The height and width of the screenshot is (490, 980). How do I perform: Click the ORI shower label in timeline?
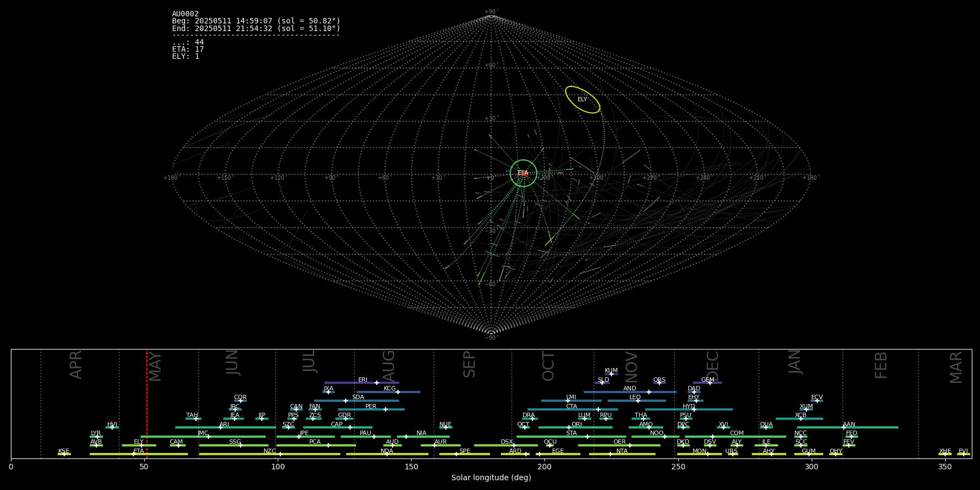tap(577, 425)
